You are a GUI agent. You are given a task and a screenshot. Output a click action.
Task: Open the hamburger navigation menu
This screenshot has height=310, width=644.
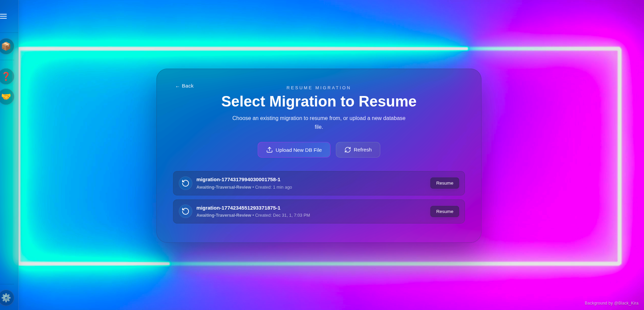pos(4,16)
